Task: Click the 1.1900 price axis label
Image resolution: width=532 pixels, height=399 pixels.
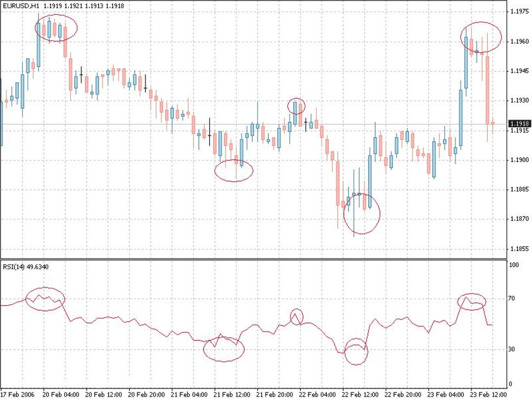Action: click(520, 160)
